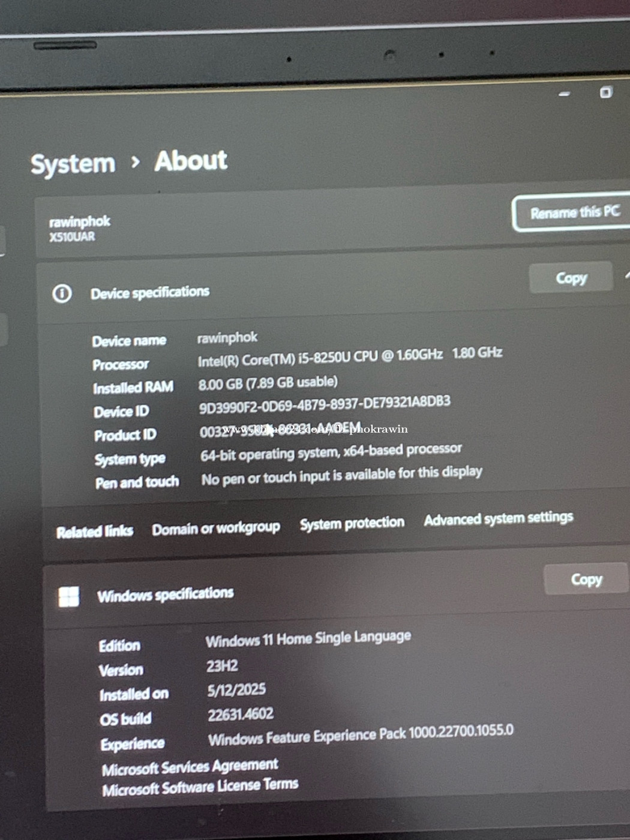Select the Device name value rawinphok
The width and height of the screenshot is (630, 840).
tap(227, 338)
